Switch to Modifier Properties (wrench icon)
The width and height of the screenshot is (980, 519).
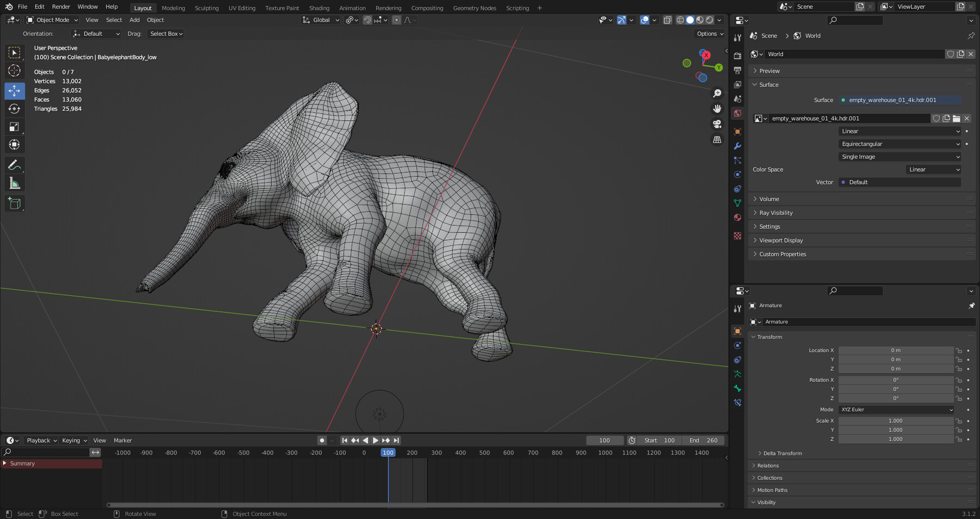737,146
